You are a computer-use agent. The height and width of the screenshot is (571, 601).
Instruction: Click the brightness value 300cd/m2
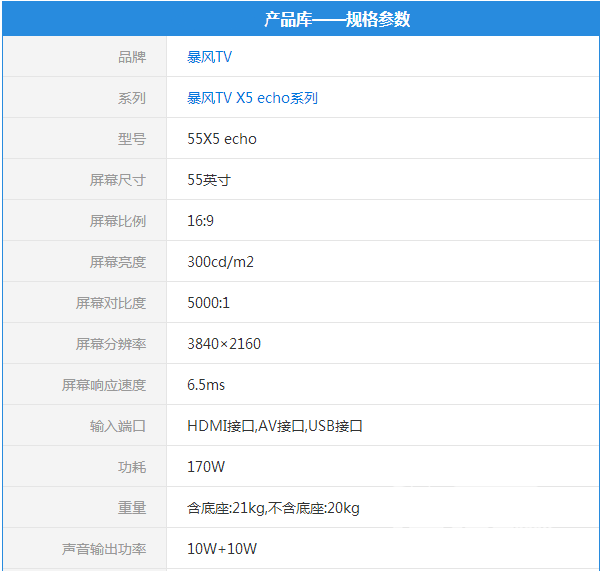point(220,262)
